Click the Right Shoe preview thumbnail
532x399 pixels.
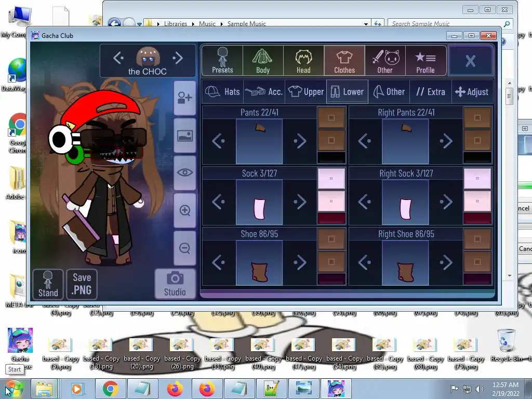(x=405, y=262)
